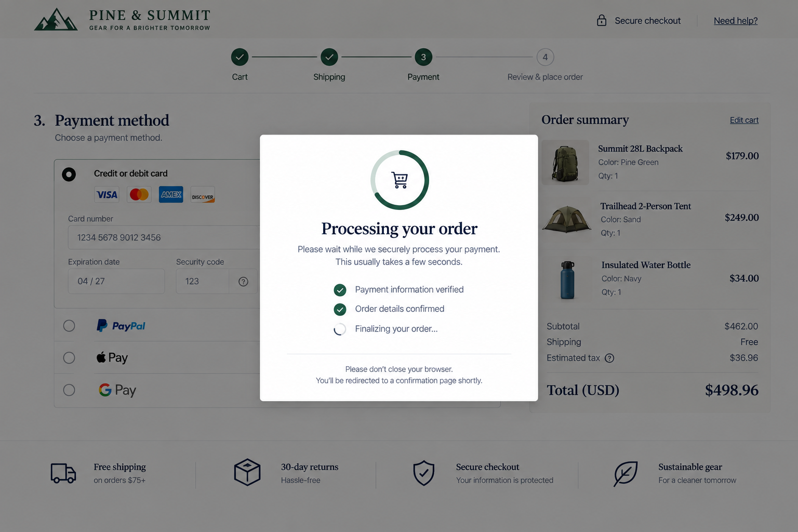Click the Summit 28L Backpack price $179.00
The width and height of the screenshot is (798, 532).
click(742, 156)
